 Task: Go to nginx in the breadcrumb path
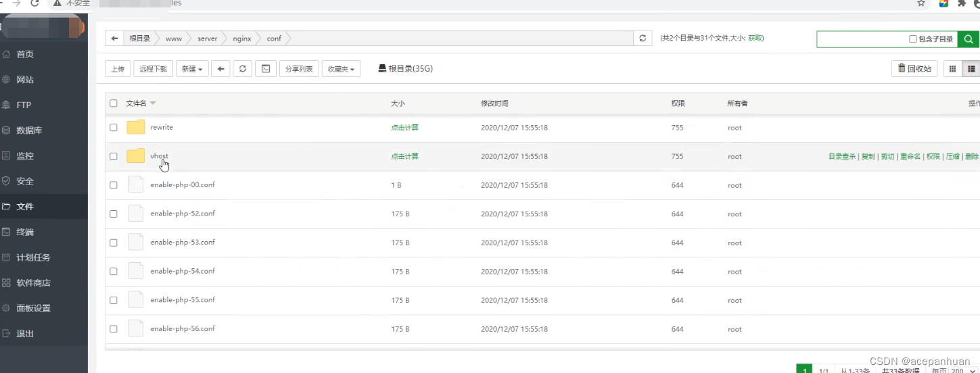click(242, 39)
